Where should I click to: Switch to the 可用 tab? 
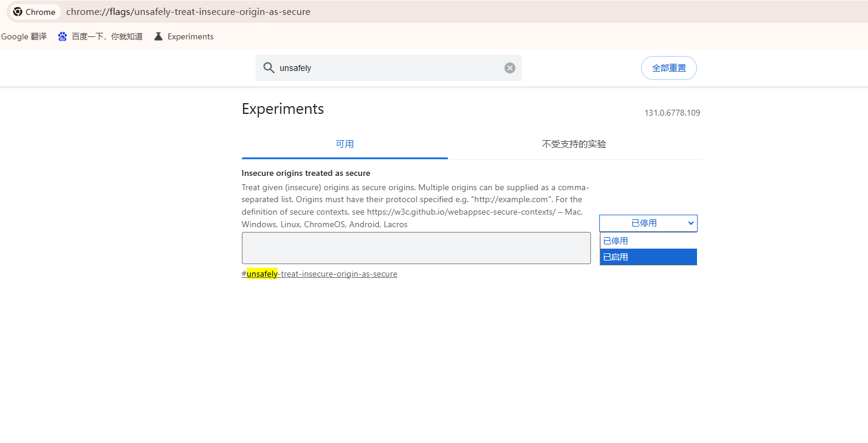point(345,144)
